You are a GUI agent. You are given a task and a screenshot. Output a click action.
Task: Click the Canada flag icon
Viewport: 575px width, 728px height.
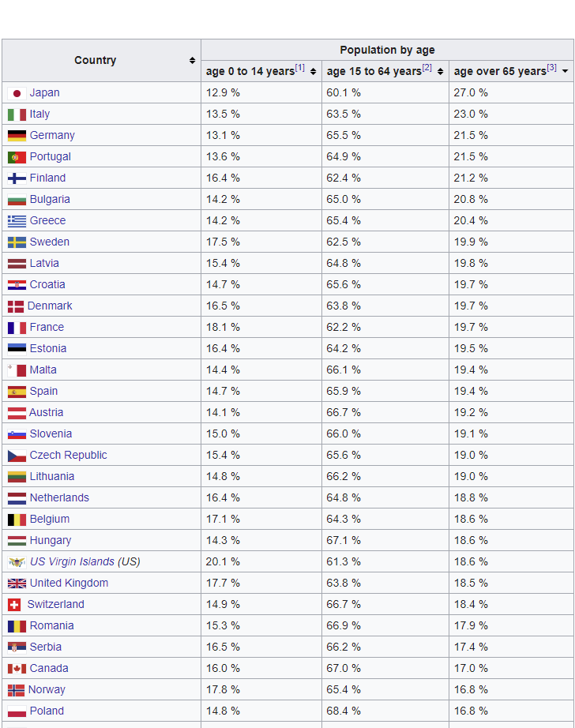17,669
